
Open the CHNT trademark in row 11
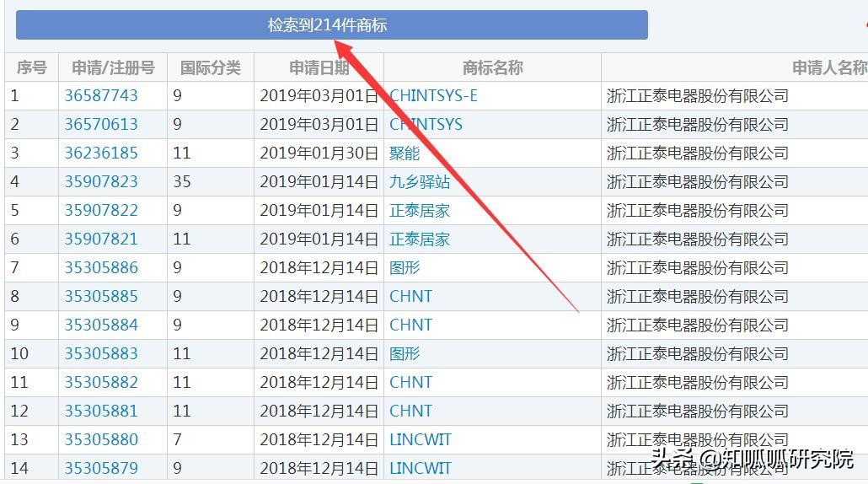tap(410, 383)
